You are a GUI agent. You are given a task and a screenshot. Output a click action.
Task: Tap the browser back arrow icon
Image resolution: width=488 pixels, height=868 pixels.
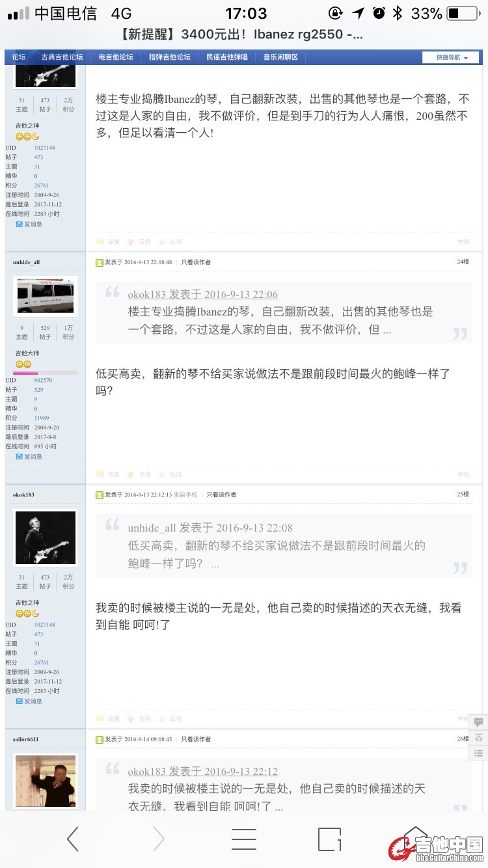pyautogui.click(x=73, y=839)
